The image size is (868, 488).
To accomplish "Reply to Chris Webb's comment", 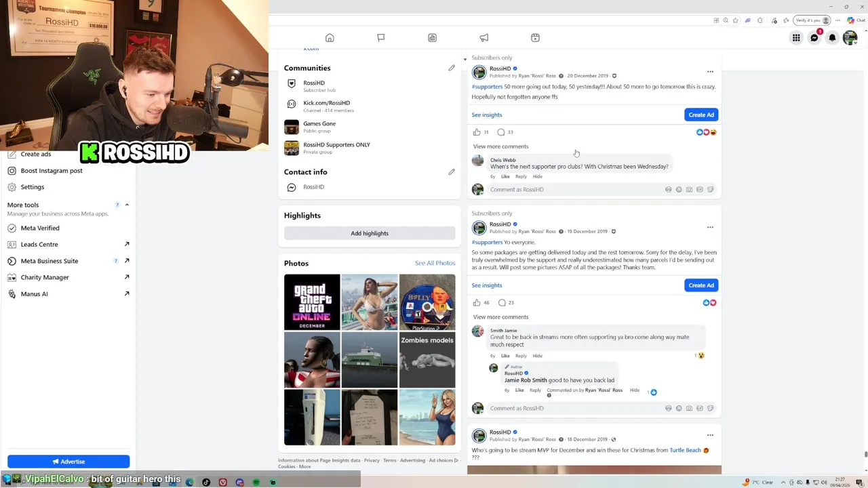I will (x=521, y=176).
